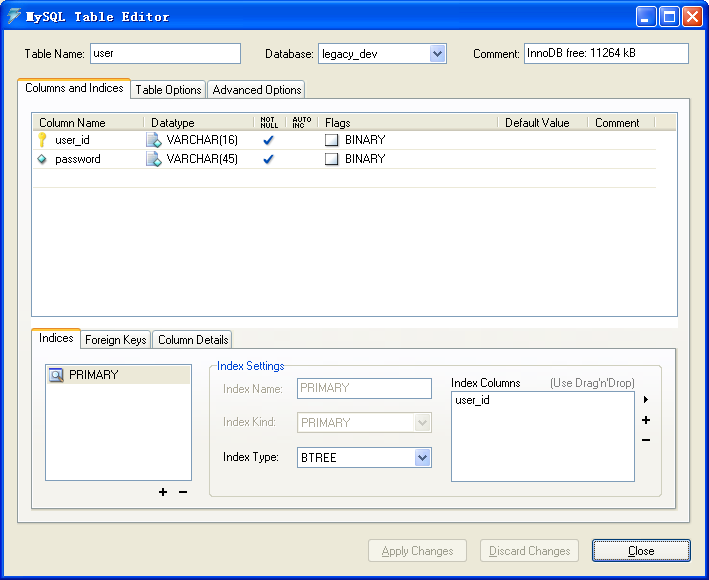This screenshot has height=580, width=709.
Task: Add an index column with the plus icon
Action: (646, 420)
